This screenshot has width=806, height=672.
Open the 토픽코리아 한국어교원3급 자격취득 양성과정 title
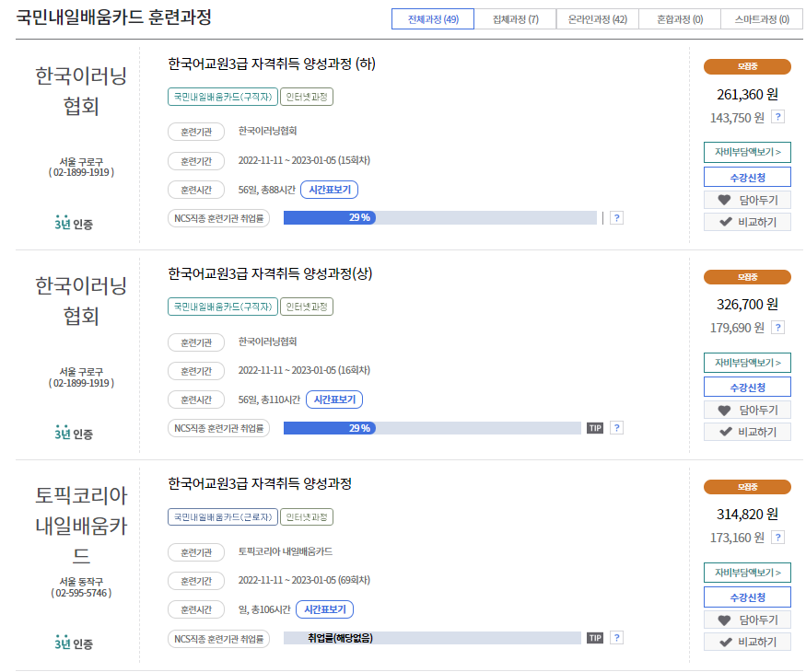(x=260, y=483)
